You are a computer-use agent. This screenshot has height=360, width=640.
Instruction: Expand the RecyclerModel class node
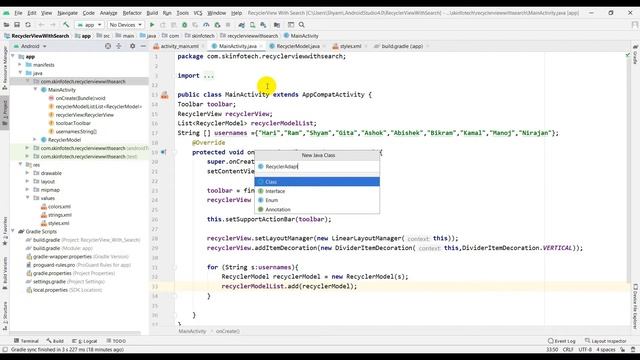click(35, 140)
